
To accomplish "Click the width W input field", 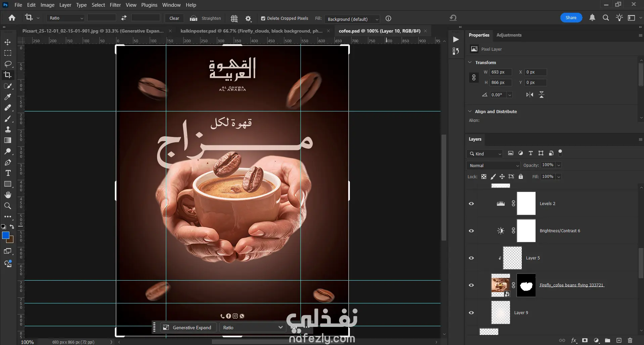I will (501, 72).
